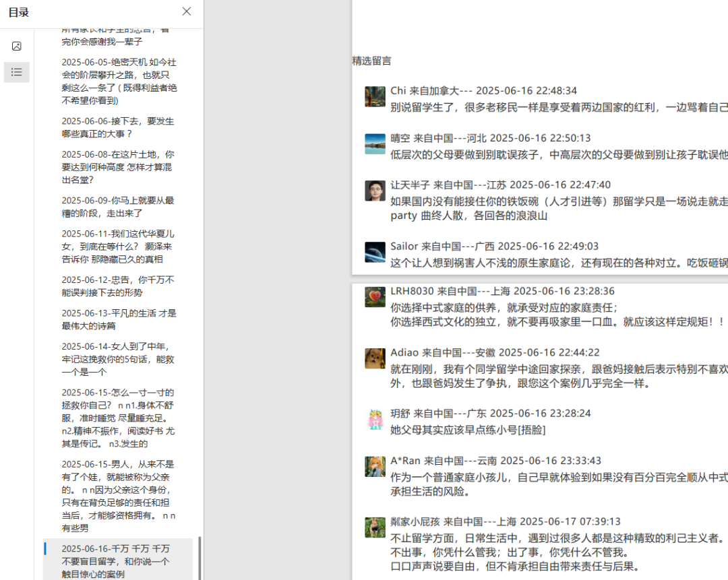Close the 目录 panel with the X icon
Screen dimensions: 728x580
(187, 11)
